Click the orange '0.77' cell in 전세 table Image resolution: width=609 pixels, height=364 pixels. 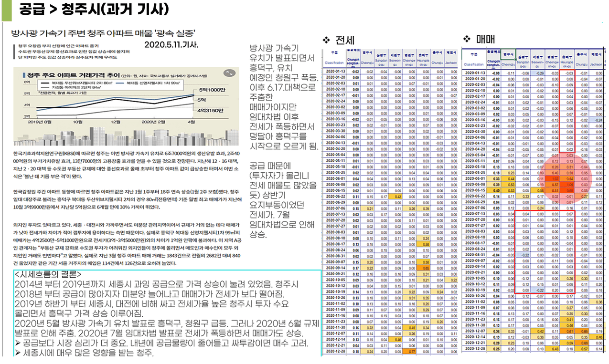(409, 351)
